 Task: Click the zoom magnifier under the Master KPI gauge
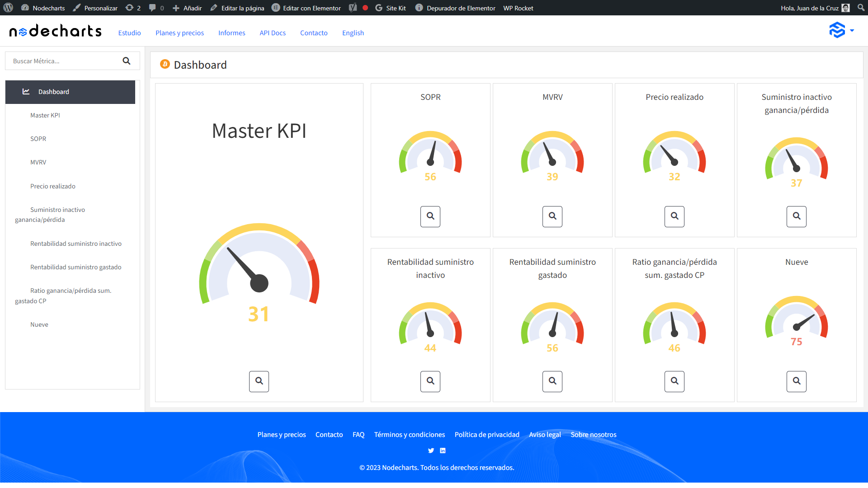tap(259, 381)
